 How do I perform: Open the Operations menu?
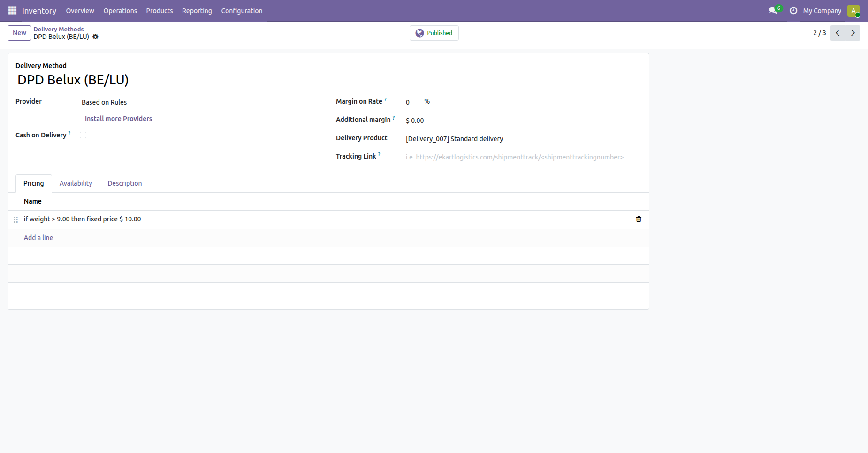120,10
